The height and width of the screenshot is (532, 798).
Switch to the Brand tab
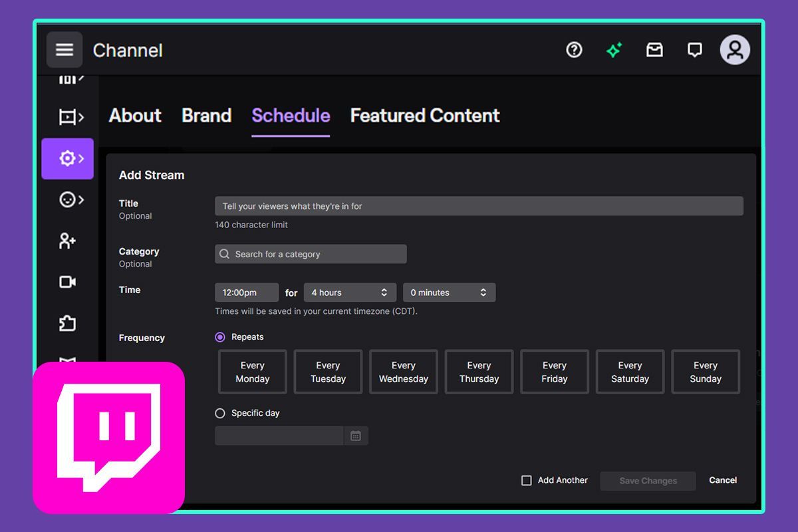click(206, 116)
